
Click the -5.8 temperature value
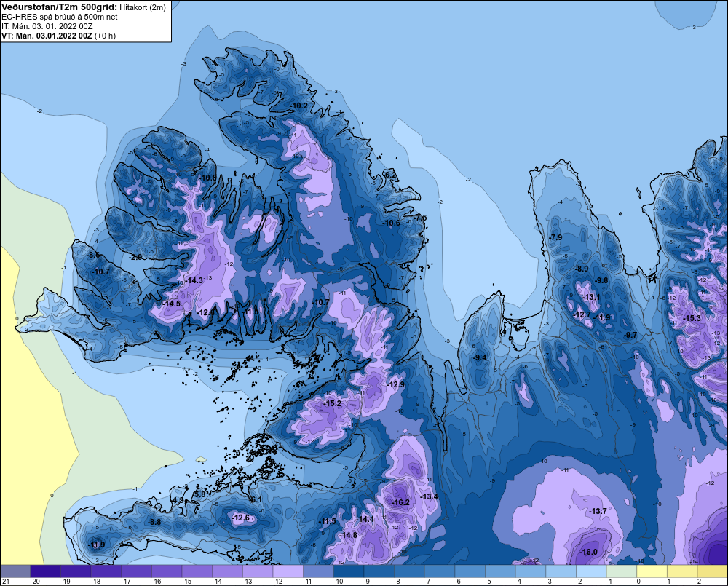click(199, 495)
